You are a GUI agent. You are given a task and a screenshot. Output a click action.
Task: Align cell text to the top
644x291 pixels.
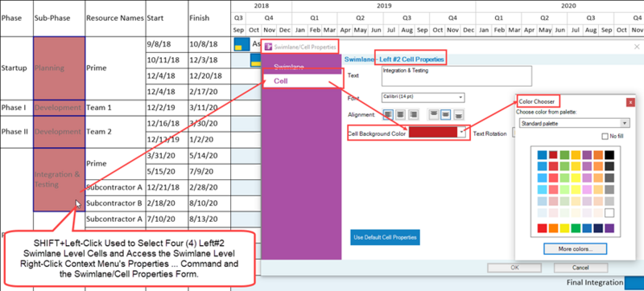tap(433, 114)
